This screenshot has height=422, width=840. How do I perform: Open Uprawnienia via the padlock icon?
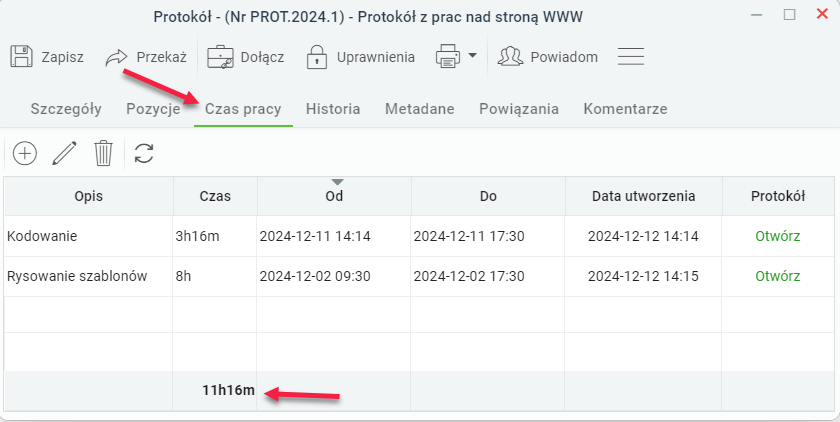click(317, 57)
